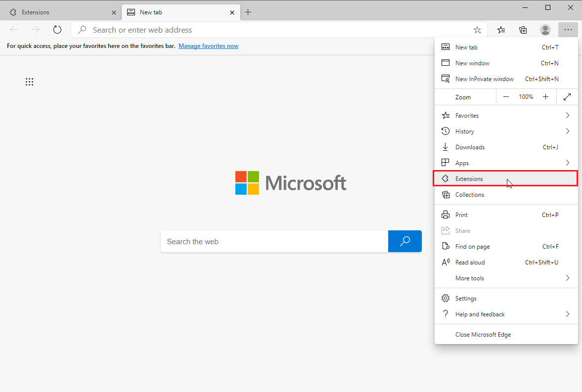The image size is (582, 392).
Task: Click the browser Forward arrow
Action: point(36,30)
